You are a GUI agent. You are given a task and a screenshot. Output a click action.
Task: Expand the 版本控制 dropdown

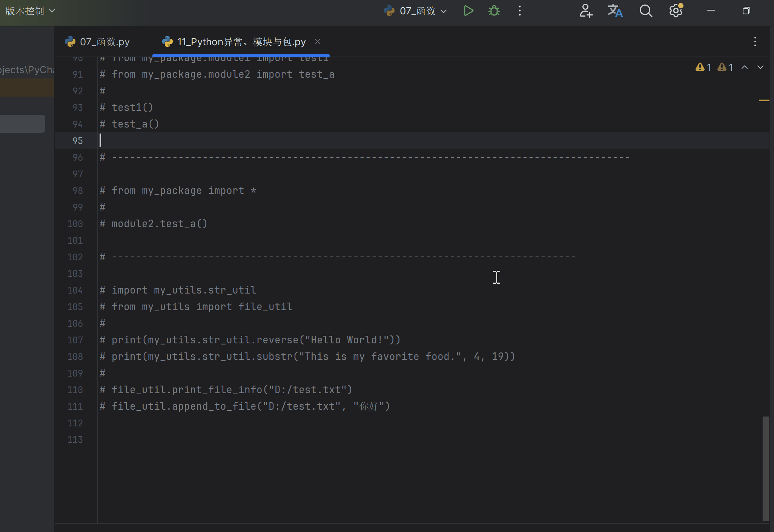[x=30, y=11]
